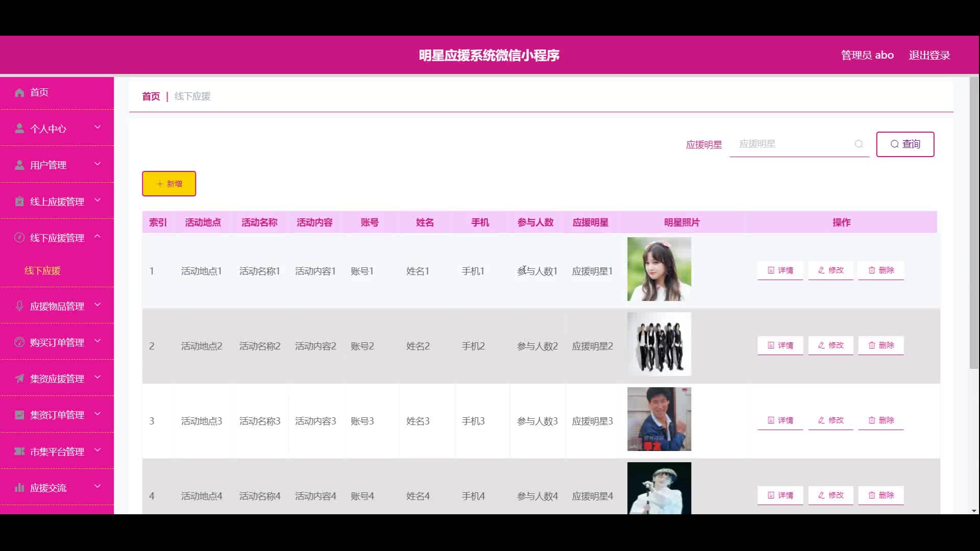Click the group photo in row 2
The height and width of the screenshot is (551, 980).
tap(659, 344)
